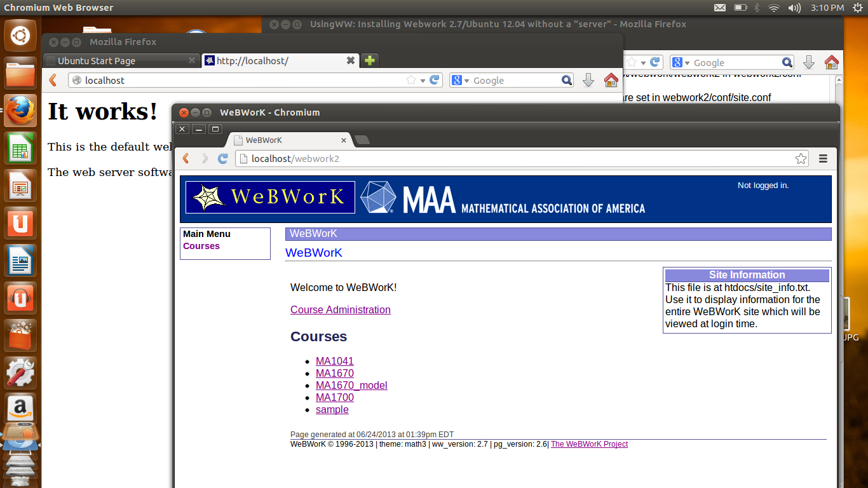The image size is (868, 488).
Task: Open the Wi-Fi network indicator
Action: coord(774,8)
